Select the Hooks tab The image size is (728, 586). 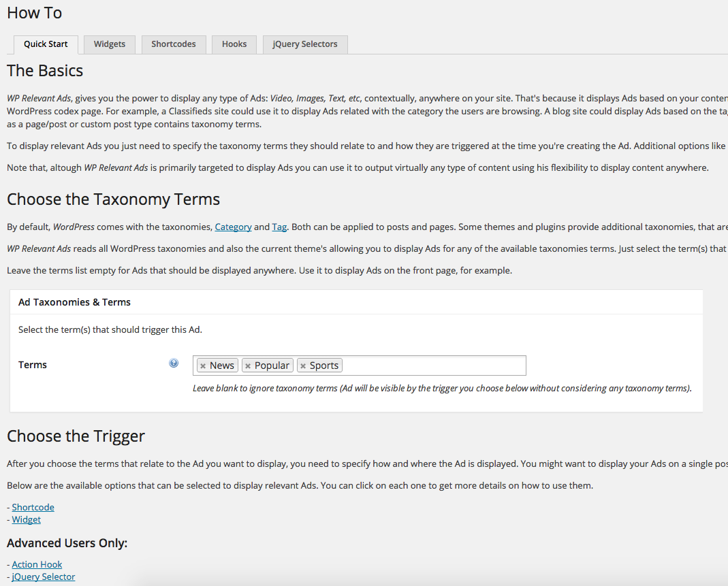click(x=234, y=44)
